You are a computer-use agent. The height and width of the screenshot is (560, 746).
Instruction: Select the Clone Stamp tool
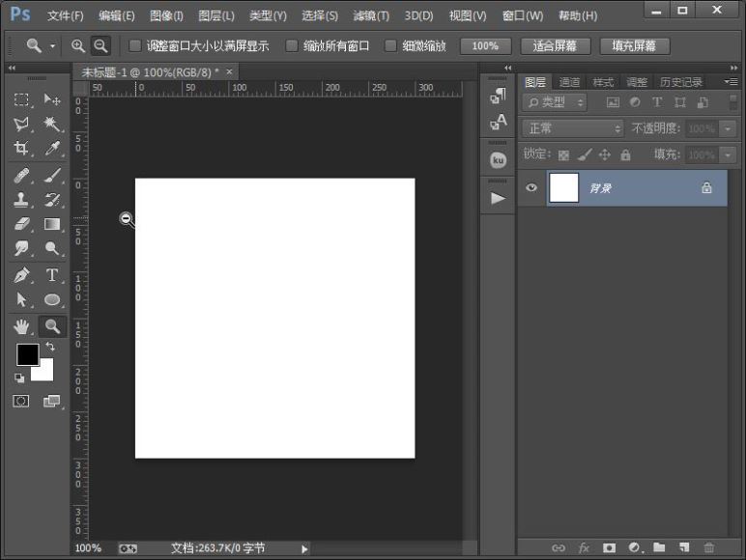point(21,200)
